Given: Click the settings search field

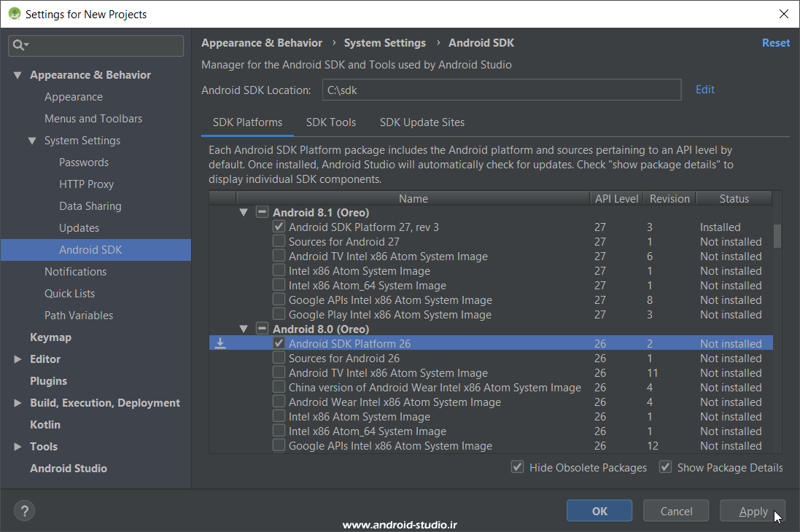Looking at the screenshot, I should pyautogui.click(x=96, y=45).
